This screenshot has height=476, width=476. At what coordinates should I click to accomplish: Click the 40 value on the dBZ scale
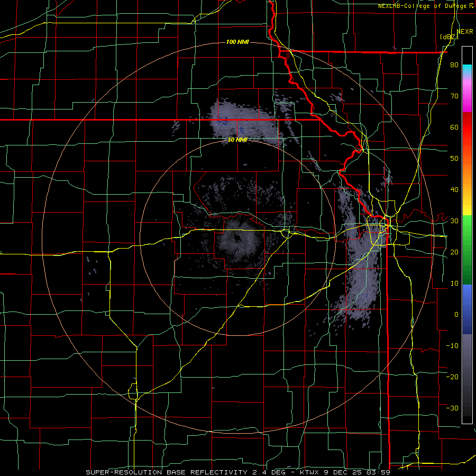454,190
